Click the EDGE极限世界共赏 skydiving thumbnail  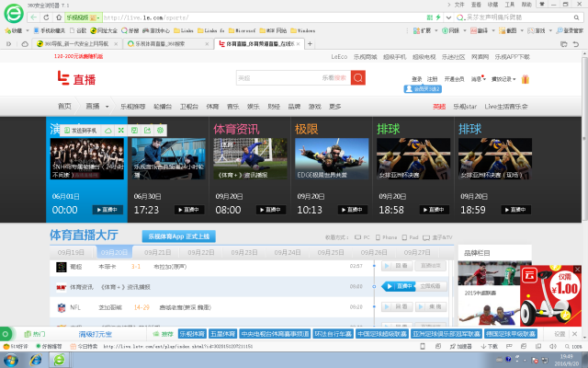(332, 158)
